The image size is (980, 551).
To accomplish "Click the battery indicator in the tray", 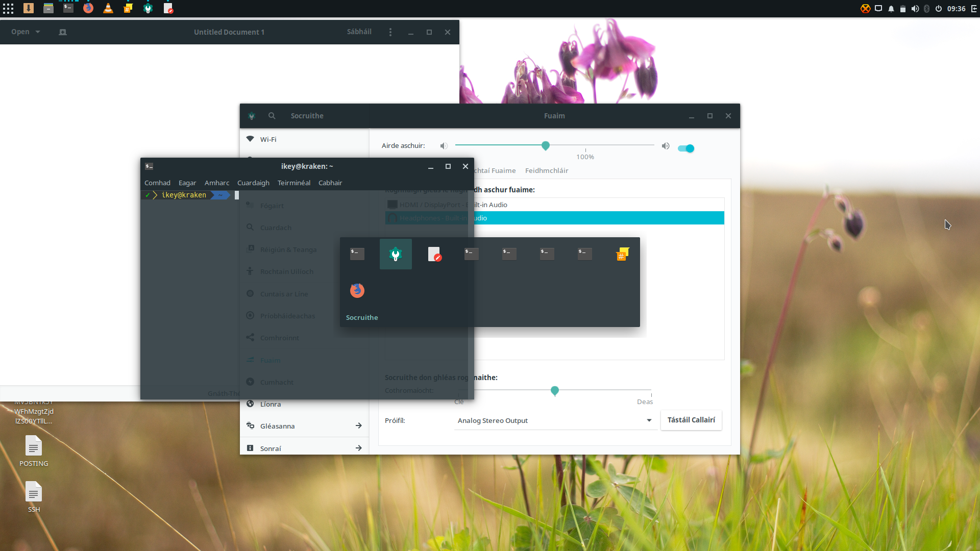I will [x=903, y=9].
